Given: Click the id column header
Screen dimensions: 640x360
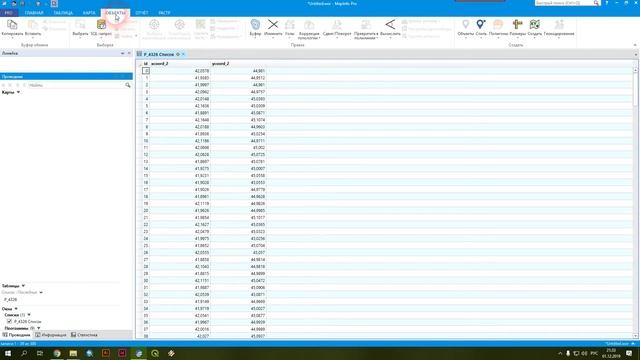Looking at the screenshot, I should pyautogui.click(x=146, y=64).
